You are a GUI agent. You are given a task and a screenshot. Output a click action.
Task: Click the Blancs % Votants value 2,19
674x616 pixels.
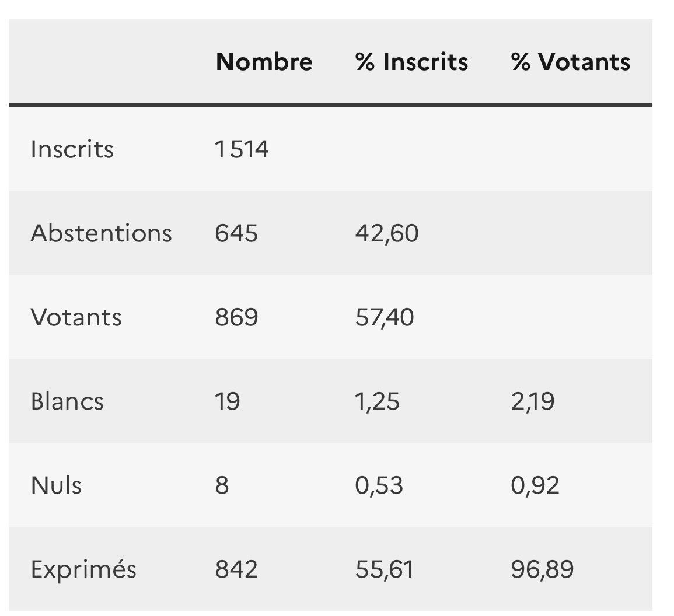[533, 401]
